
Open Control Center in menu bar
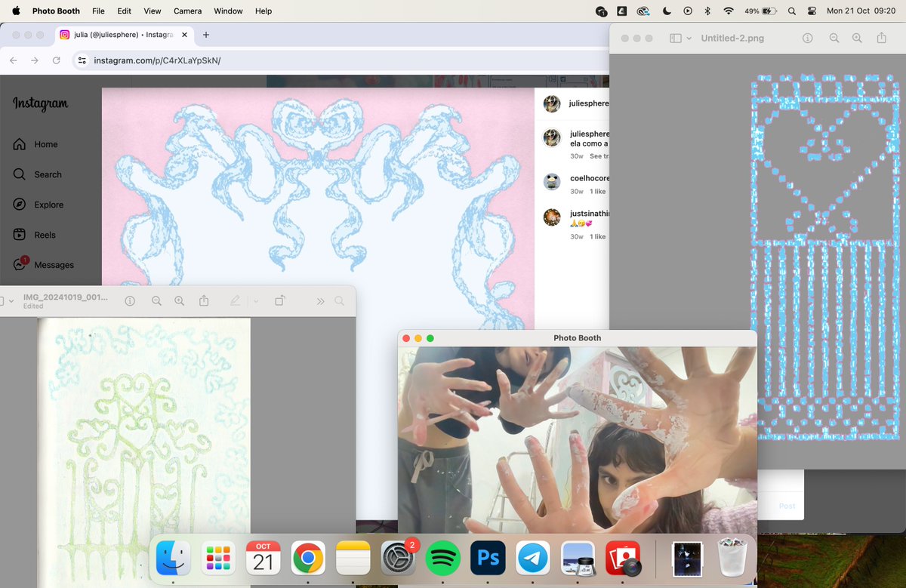[x=812, y=11]
